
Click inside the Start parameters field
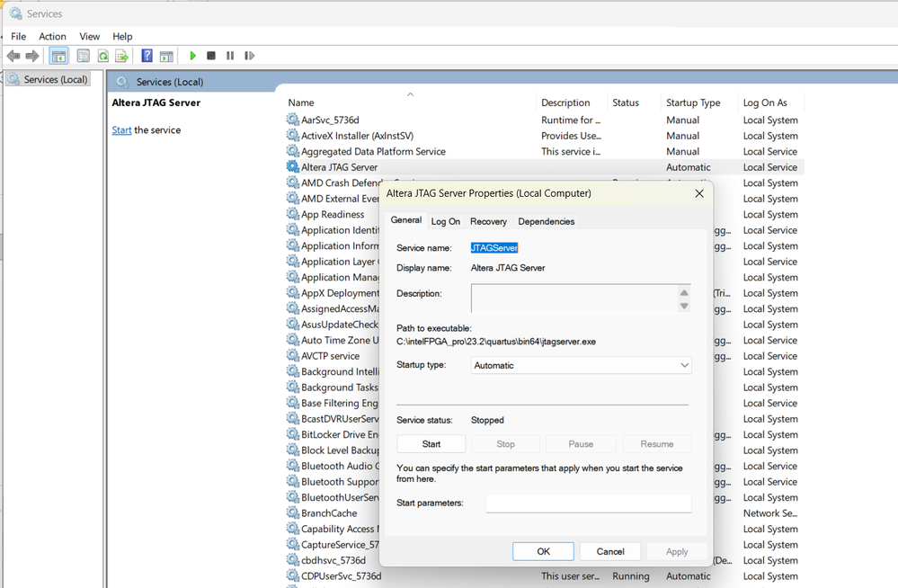(588, 503)
